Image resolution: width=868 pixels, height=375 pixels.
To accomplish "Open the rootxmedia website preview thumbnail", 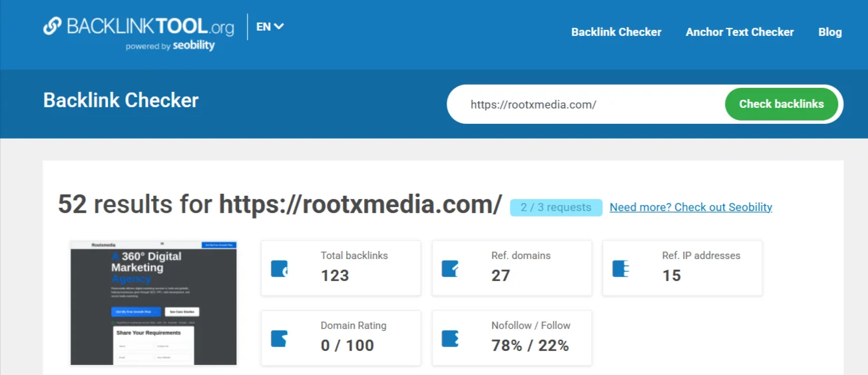I will point(154,303).
